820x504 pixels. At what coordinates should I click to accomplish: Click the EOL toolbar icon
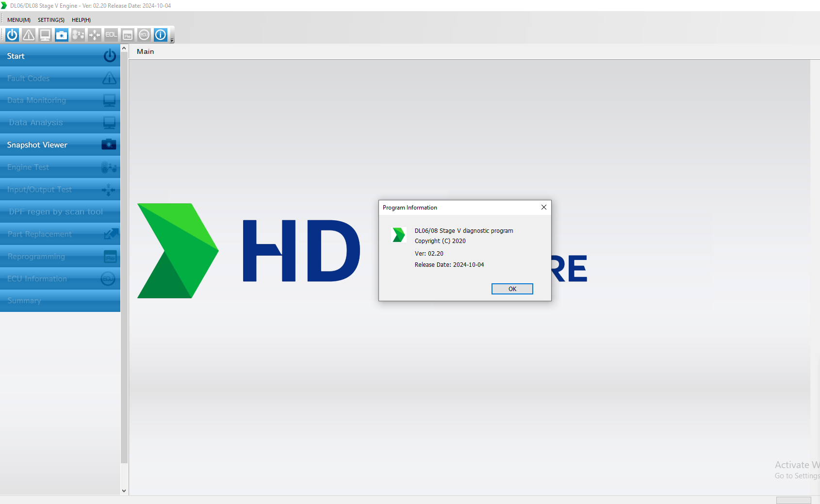(111, 35)
